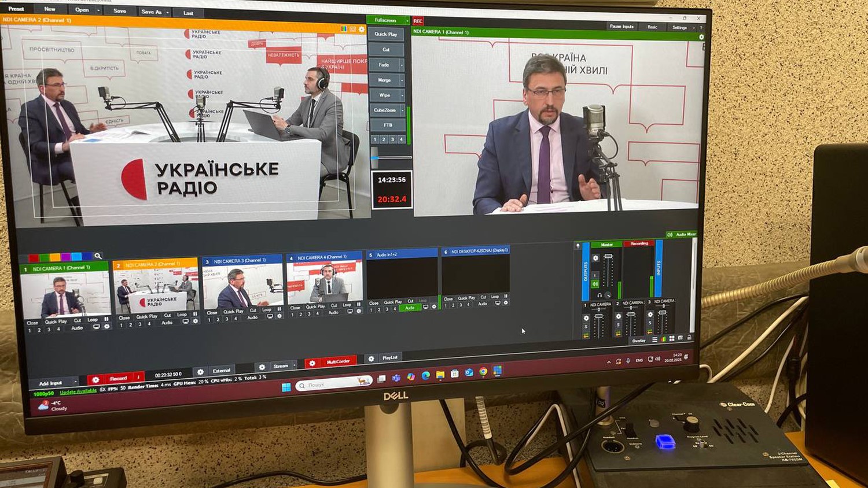The width and height of the screenshot is (868, 488).
Task: Expand the Fade transition dropdown arrow
Action: pos(402,65)
